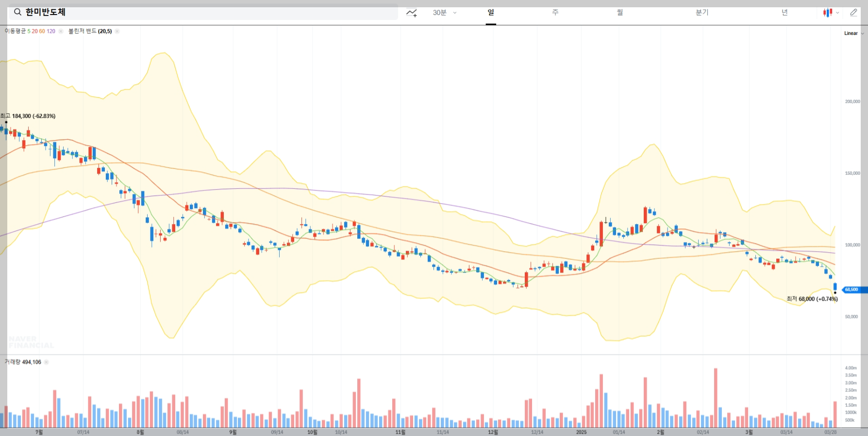
Task: Switch to the 년 yearly tab
Action: (785, 13)
